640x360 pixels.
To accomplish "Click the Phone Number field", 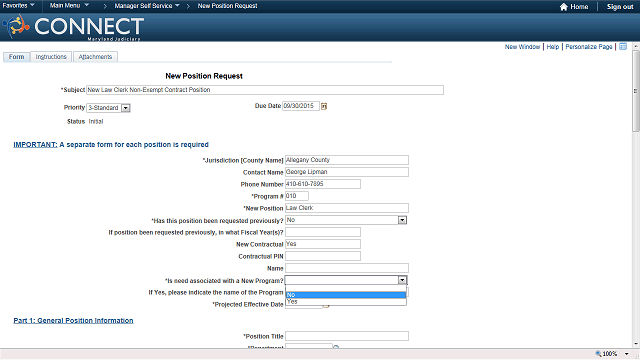I will pos(323,184).
